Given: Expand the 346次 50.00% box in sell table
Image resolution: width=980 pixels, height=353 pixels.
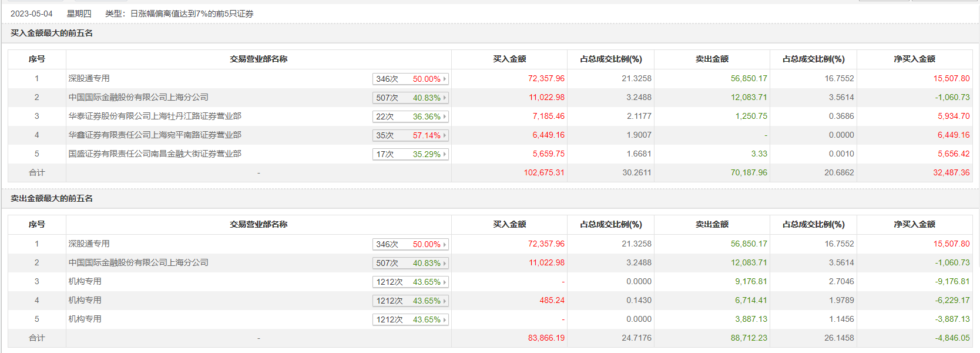Looking at the screenshot, I should pos(410,244).
